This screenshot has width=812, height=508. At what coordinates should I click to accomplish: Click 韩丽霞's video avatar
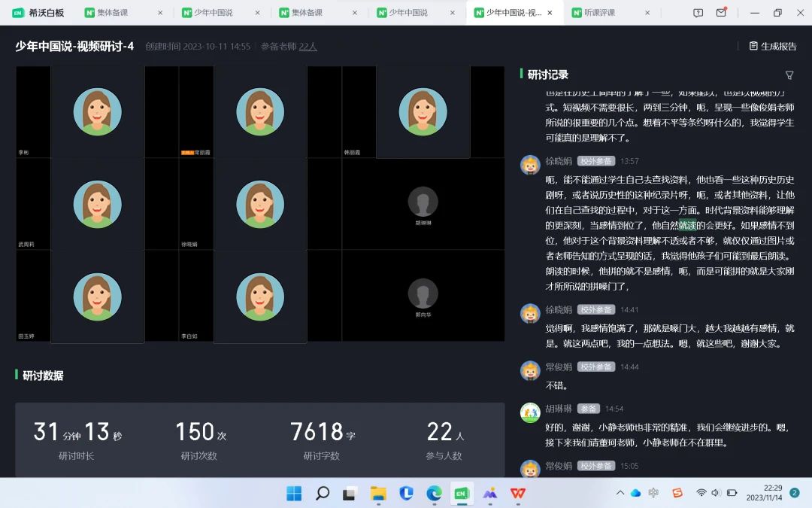coord(423,111)
